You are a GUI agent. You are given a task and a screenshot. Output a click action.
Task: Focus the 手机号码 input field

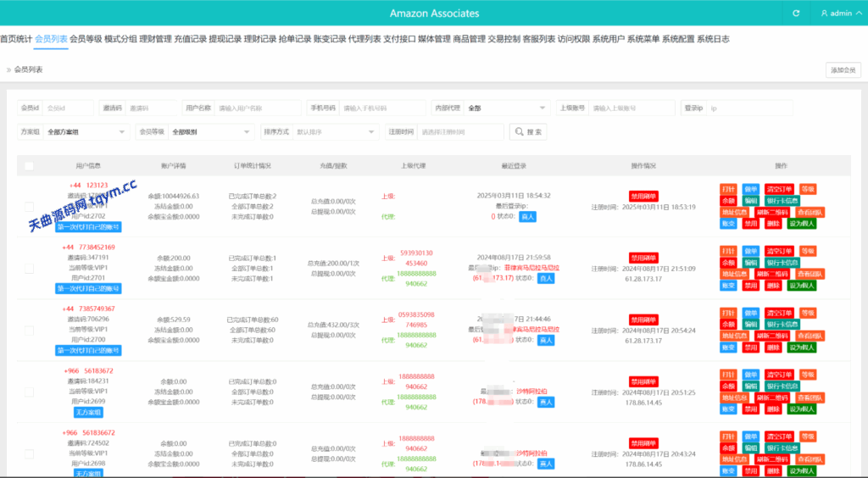point(382,108)
